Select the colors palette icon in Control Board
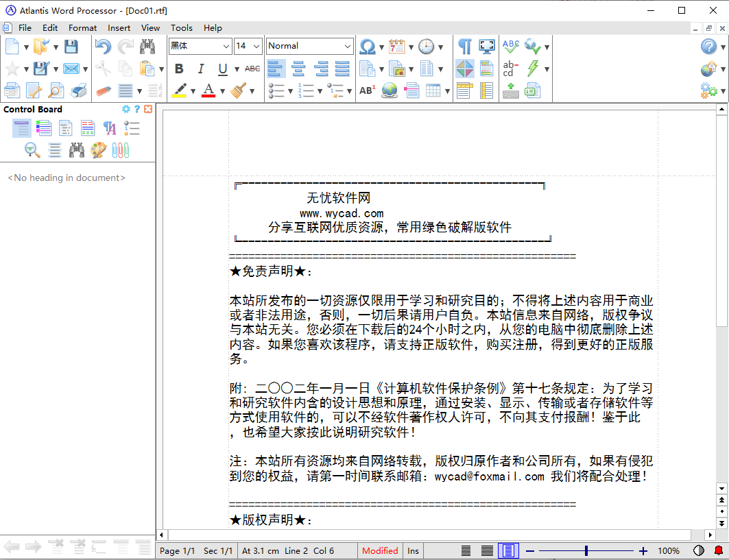Image resolution: width=729 pixels, height=560 pixels. click(x=98, y=149)
